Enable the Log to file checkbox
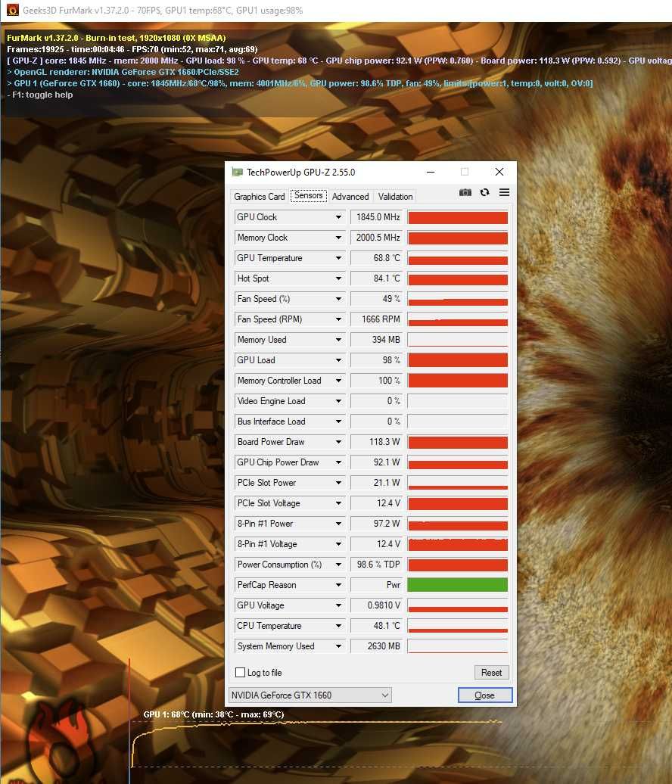This screenshot has height=784, width=672. (240, 673)
